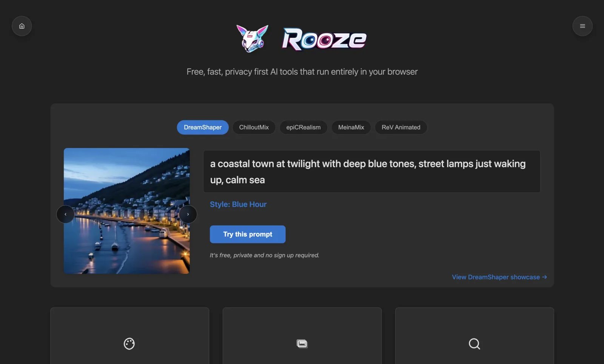604x364 pixels.
Task: Select the MeinaMix model tab
Action: (x=351, y=127)
